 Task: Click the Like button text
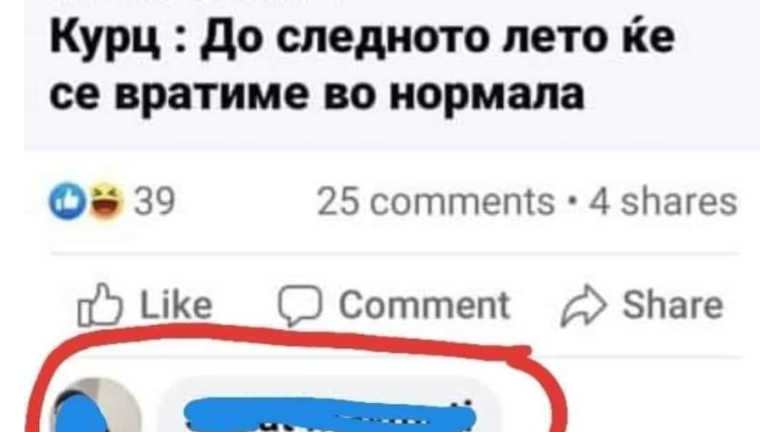coord(176,305)
